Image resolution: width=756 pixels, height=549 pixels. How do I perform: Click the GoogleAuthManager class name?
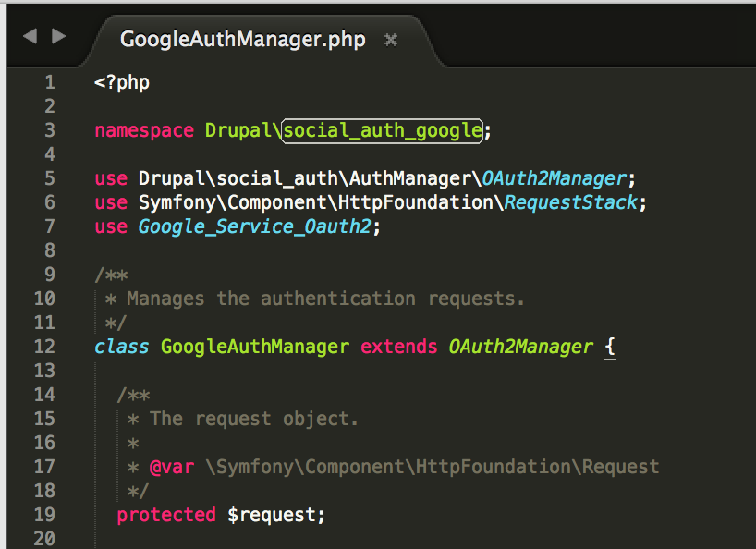pos(255,347)
